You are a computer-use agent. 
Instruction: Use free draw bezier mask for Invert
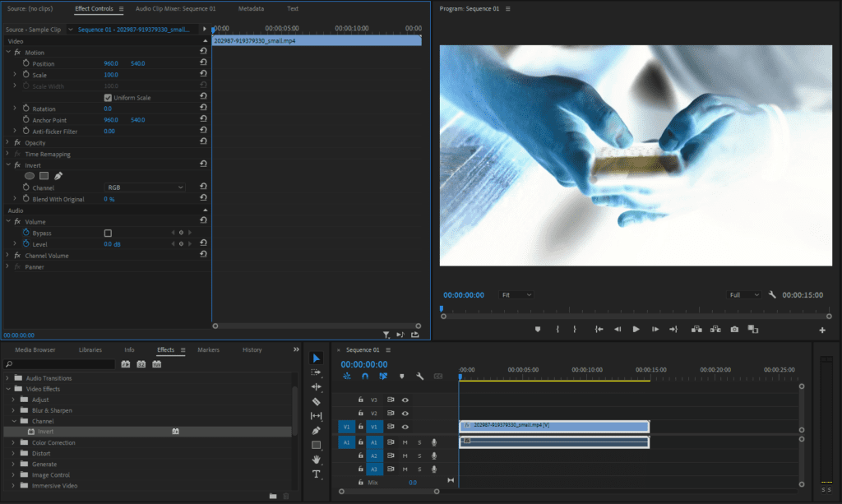tap(58, 176)
